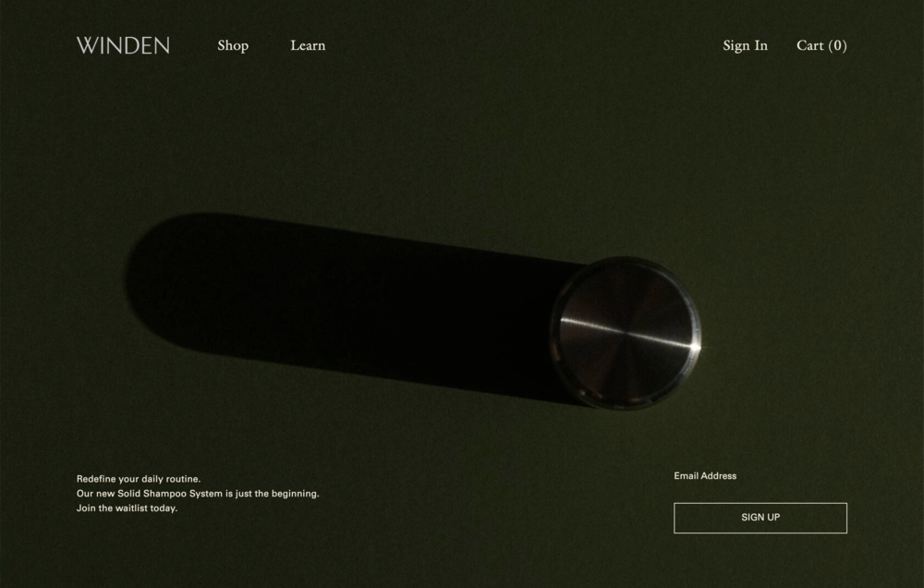
Task: Click the metal shampoo tin image
Action: pyautogui.click(x=626, y=333)
